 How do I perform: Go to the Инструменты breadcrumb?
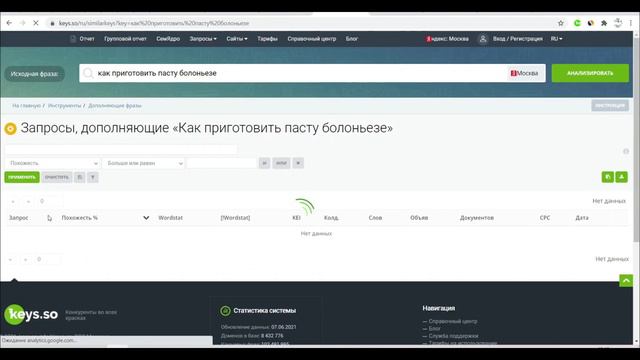(64, 106)
